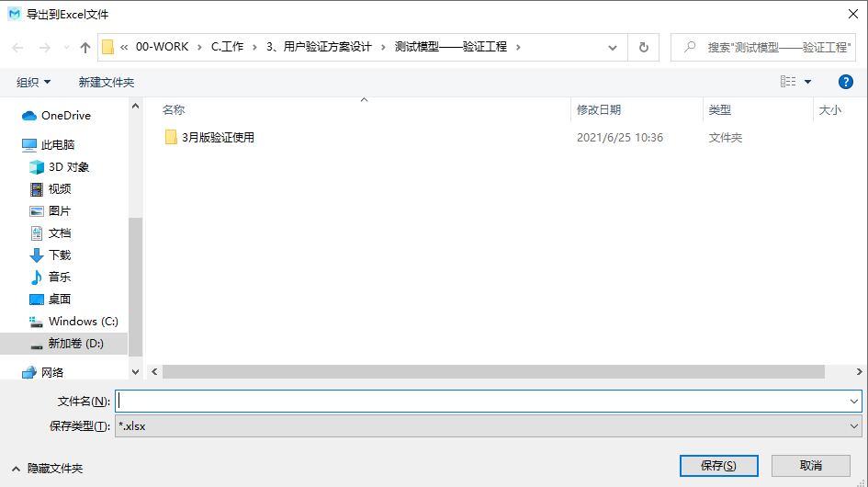The image size is (868, 487).
Task: Click the forward navigation arrow
Action: (x=45, y=48)
